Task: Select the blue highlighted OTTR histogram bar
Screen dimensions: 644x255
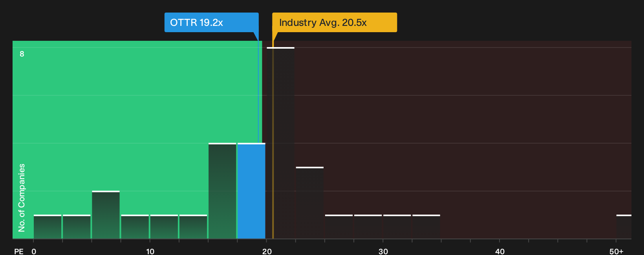Action: click(x=251, y=191)
